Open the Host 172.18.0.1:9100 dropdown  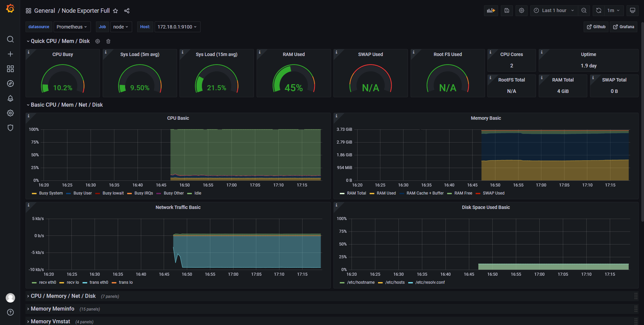click(x=177, y=27)
